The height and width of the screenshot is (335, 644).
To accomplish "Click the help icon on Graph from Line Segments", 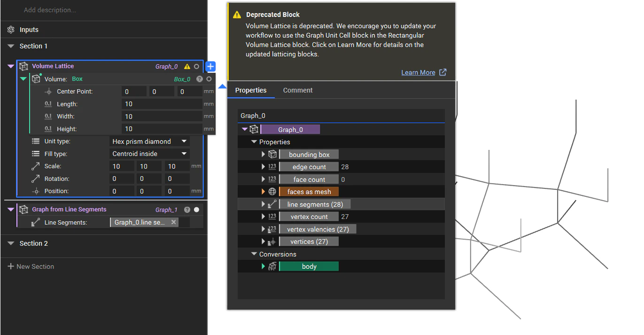I will click(187, 210).
